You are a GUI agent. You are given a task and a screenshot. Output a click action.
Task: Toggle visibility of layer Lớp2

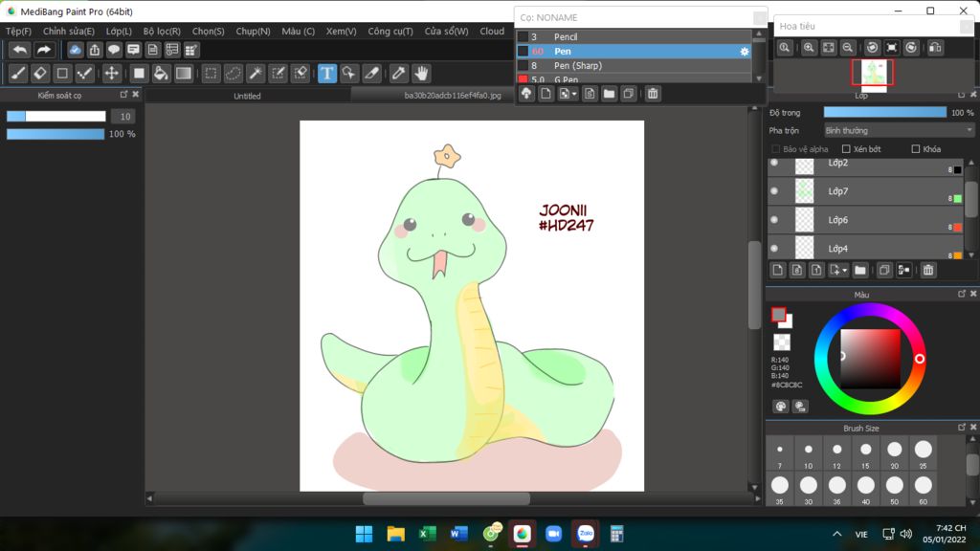(x=774, y=163)
